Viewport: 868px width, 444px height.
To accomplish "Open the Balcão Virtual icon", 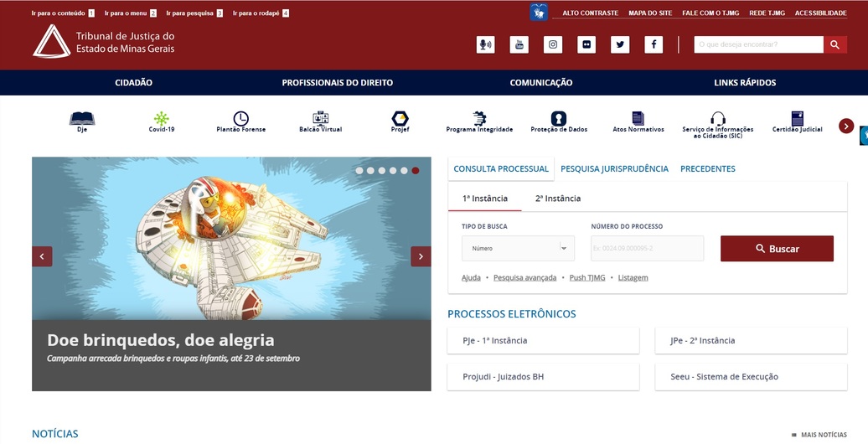I will click(x=321, y=118).
